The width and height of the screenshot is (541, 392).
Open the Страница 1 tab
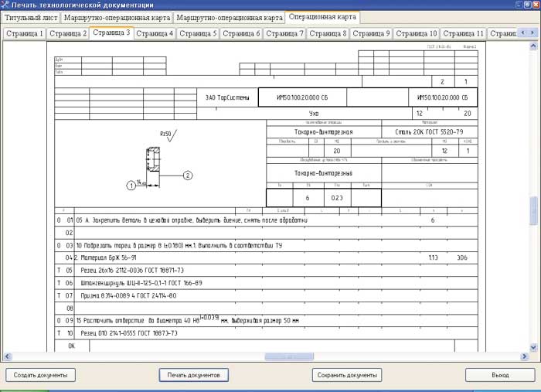[x=25, y=34]
